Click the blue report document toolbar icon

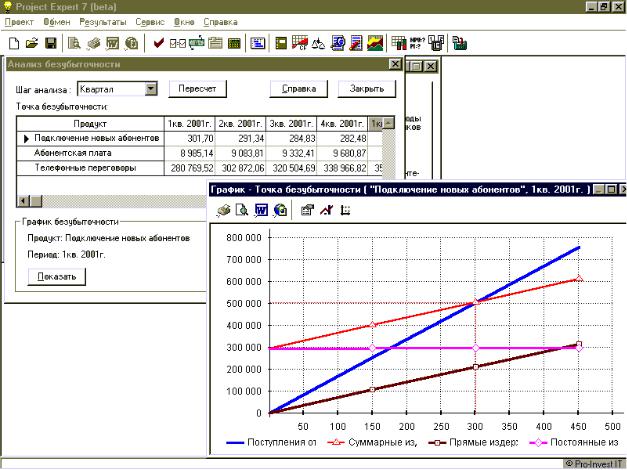pyautogui.click(x=338, y=43)
